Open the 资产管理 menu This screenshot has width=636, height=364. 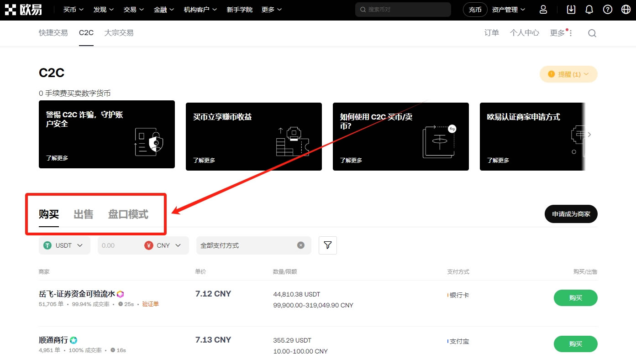click(508, 10)
